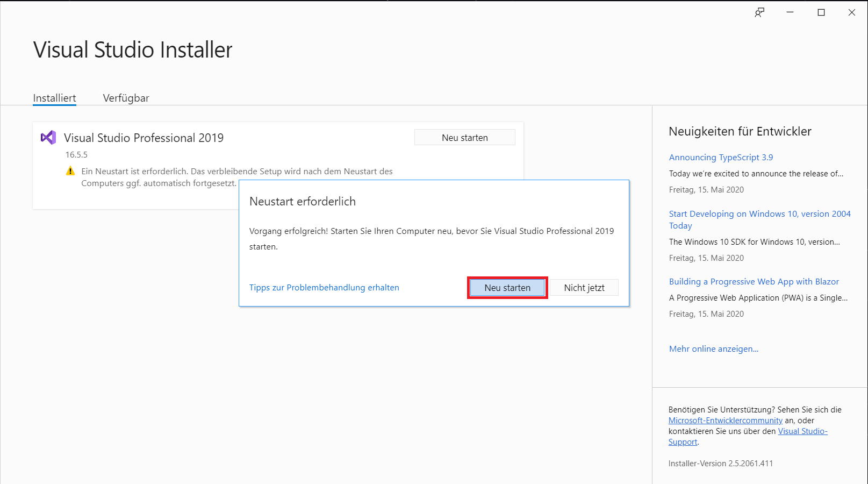Open Microsoft-Entwicklercommunity link
The height and width of the screenshot is (484, 868).
pyautogui.click(x=726, y=421)
